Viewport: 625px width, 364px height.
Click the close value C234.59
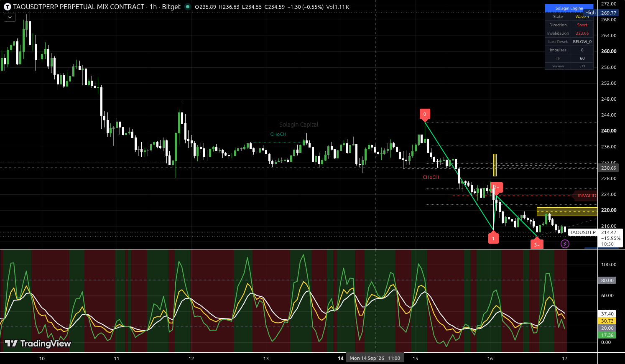[275, 7]
